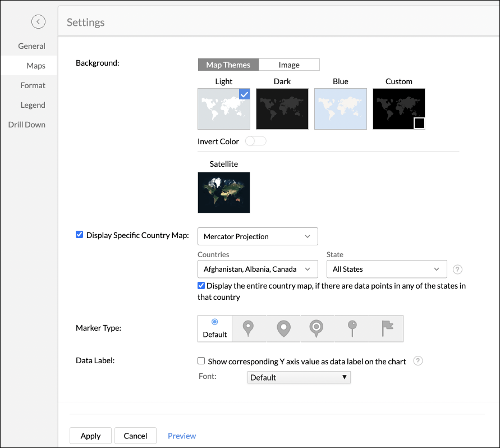The height and width of the screenshot is (448, 500).
Task: Open the Legend settings section
Action: 33,105
